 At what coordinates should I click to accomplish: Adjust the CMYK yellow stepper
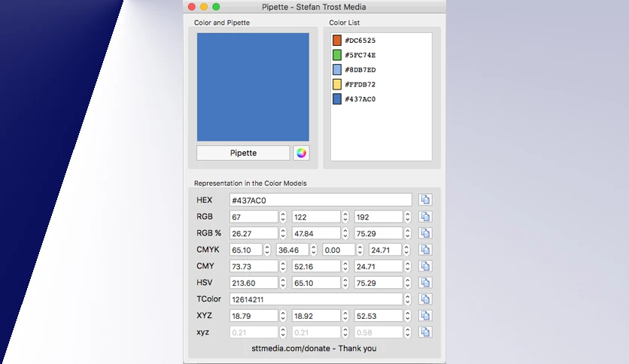pos(360,250)
